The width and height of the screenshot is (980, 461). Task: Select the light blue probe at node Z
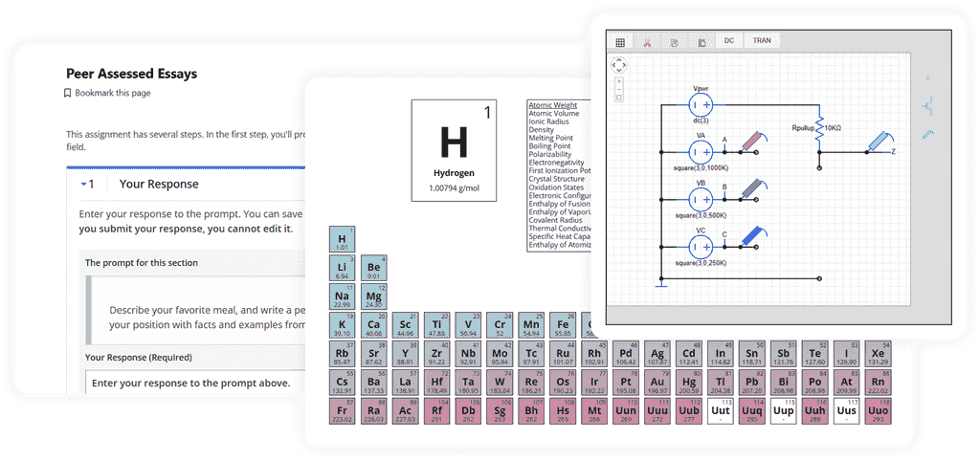coord(879,142)
